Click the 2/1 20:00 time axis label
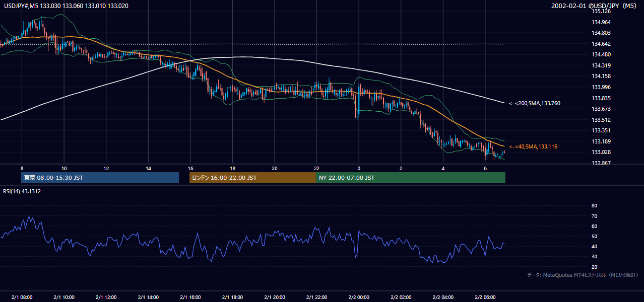 [275, 297]
